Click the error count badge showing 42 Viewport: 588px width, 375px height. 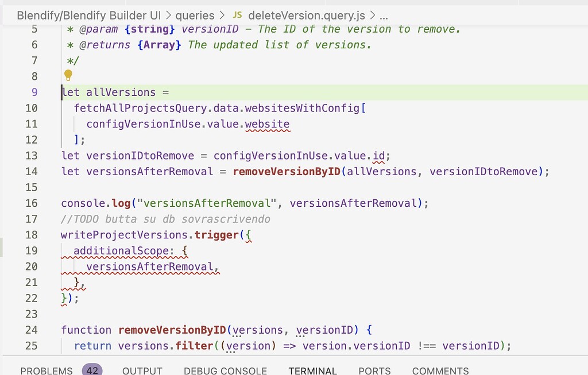tap(92, 370)
